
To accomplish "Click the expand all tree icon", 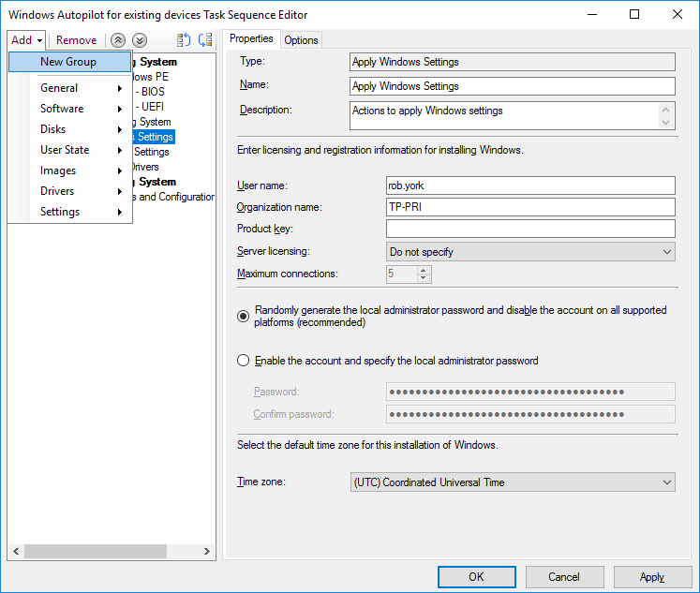I will [x=184, y=40].
